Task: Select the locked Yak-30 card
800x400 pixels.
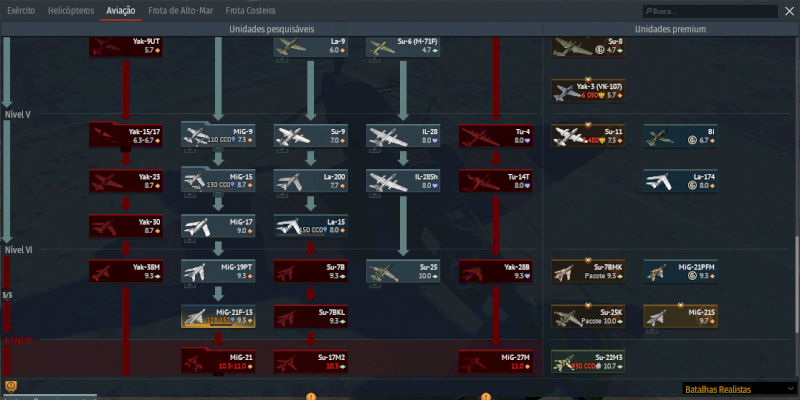Action: pos(126,226)
